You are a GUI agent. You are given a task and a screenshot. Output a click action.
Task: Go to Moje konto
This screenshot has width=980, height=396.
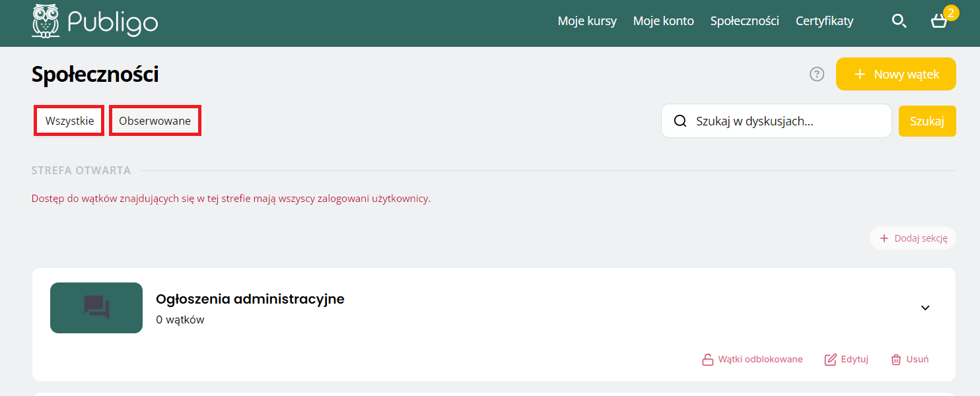663,21
